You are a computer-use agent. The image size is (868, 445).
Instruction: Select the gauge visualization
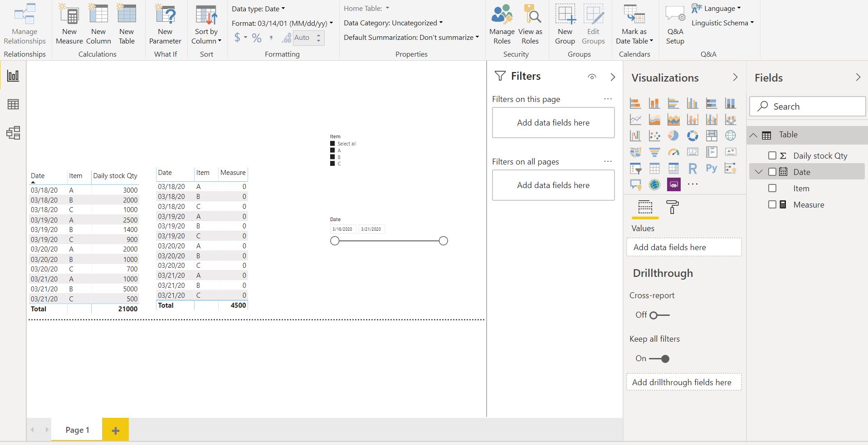click(673, 152)
